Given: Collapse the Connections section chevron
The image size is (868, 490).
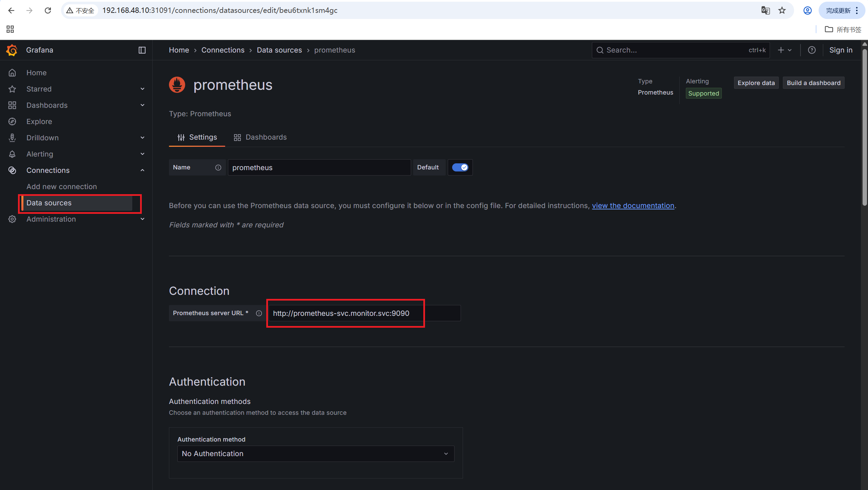Looking at the screenshot, I should (x=142, y=170).
